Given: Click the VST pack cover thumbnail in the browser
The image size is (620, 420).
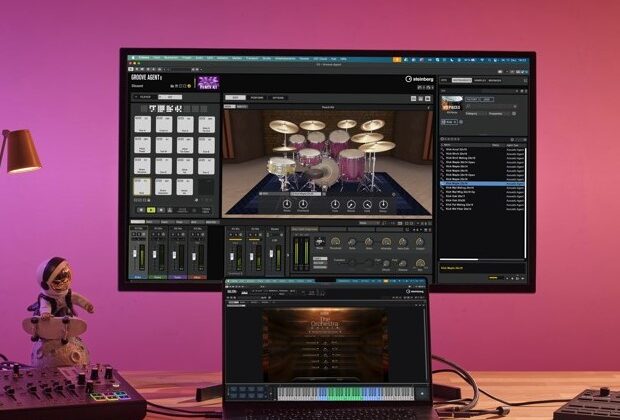Looking at the screenshot, I should pos(452,104).
